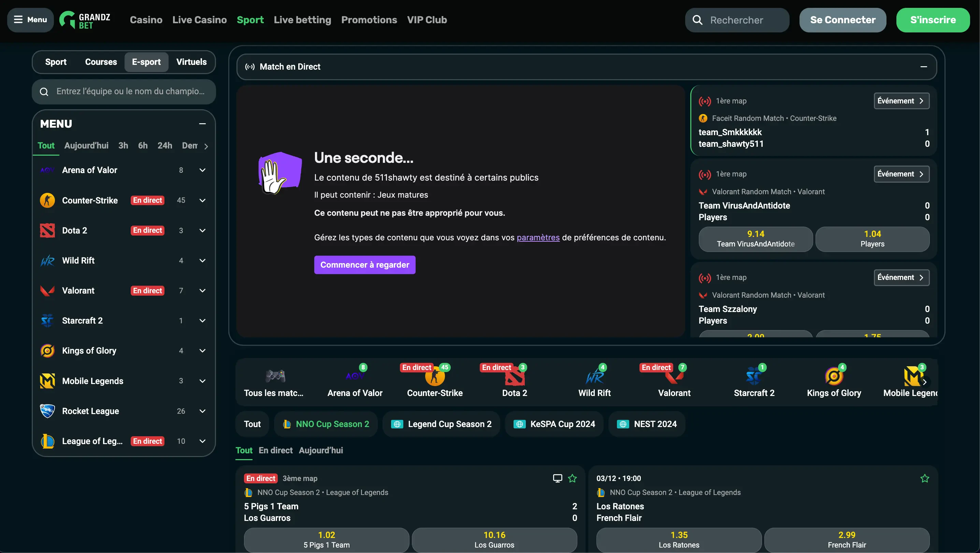
Task: Bet 10.16 on Los Guarros
Action: 494,540
